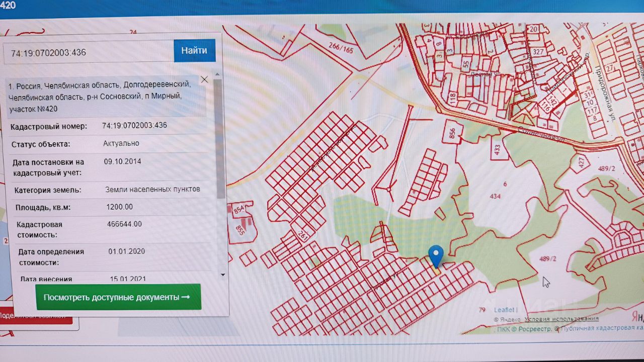Viewport: 644px width, 362px height.
Task: Click the blue map pin marker
Action: click(x=436, y=257)
